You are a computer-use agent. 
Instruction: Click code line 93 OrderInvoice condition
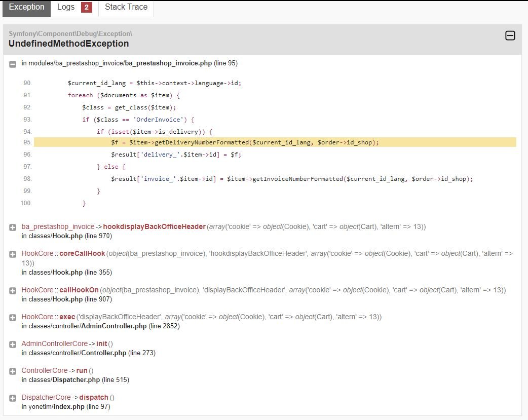[x=138, y=120]
